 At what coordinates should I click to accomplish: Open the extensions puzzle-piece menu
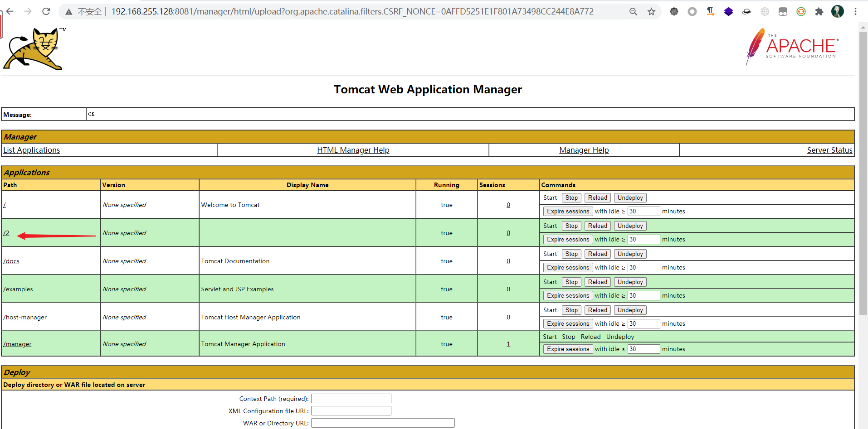click(819, 12)
